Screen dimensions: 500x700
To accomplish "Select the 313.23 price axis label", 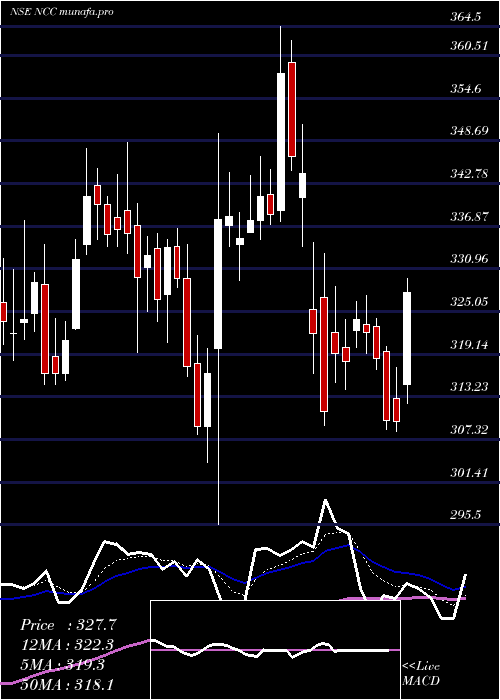I will click(x=468, y=387).
